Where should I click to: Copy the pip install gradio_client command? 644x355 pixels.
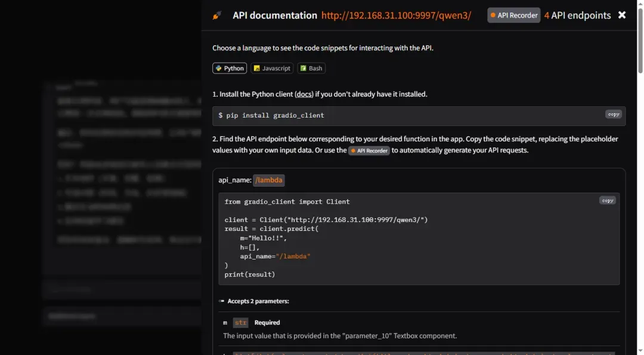(613, 115)
